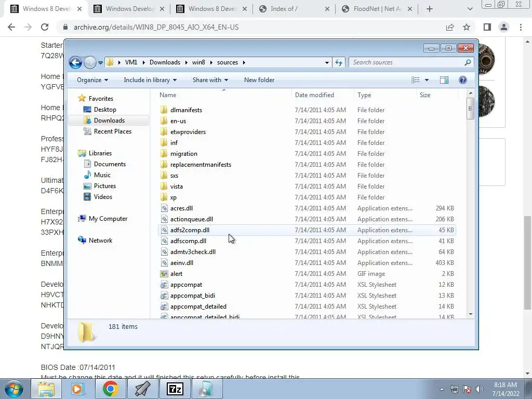Select the actionqueue.dll file
532x399 pixels.
tap(192, 219)
